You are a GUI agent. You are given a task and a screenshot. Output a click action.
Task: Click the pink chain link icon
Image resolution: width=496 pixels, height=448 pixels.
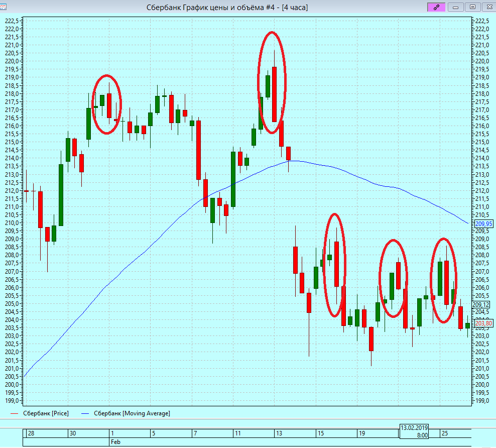[x=436, y=7]
